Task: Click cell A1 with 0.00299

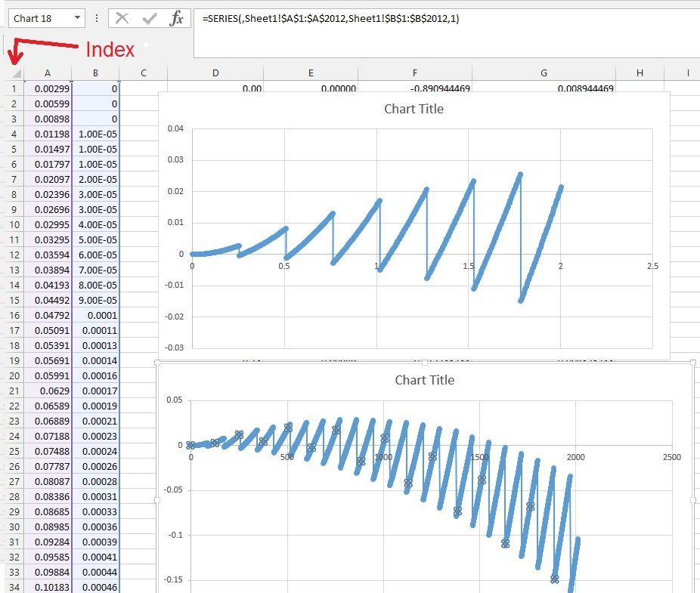Action: (48, 89)
